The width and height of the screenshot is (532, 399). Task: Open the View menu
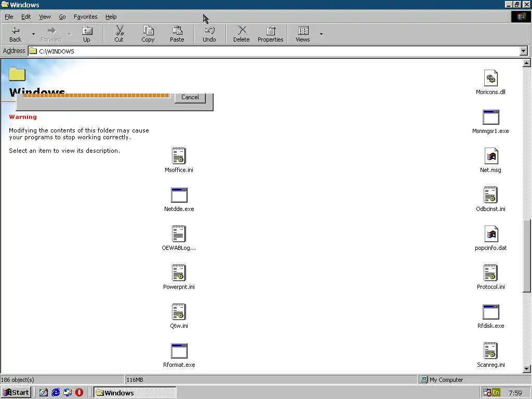tap(45, 17)
